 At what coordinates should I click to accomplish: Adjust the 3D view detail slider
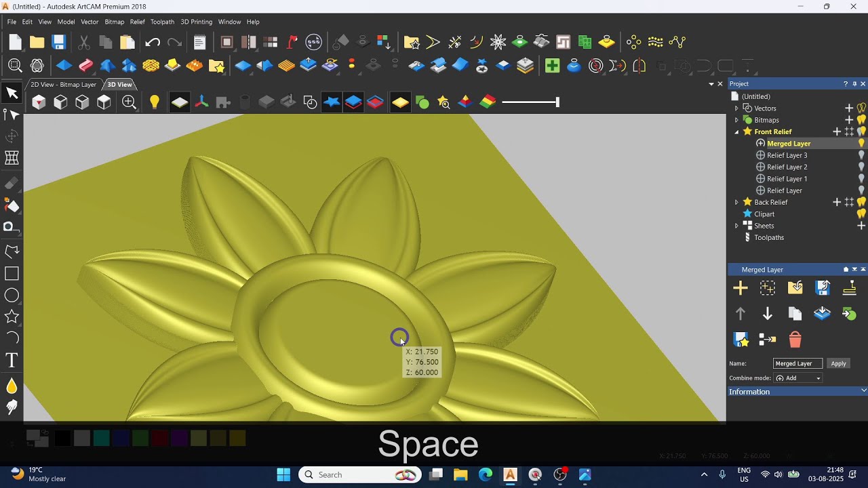click(557, 102)
